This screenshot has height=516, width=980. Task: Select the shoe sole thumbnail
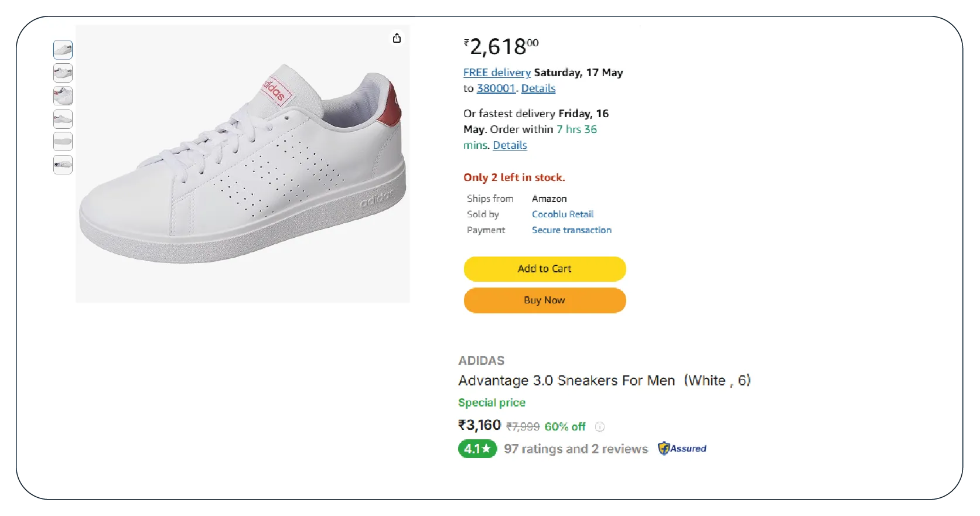pos(63,142)
